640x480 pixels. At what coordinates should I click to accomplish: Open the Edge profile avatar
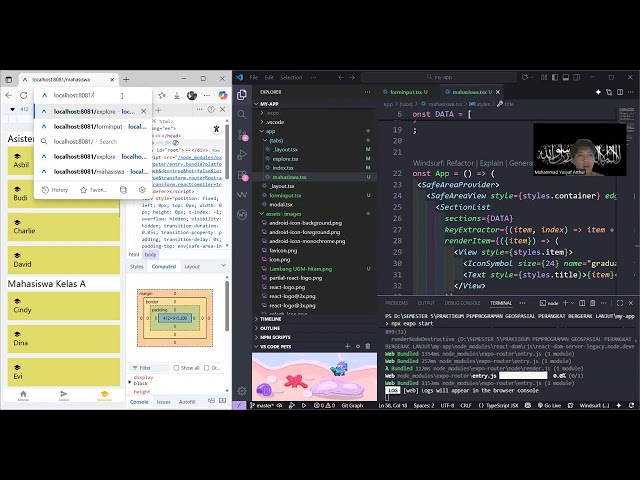pyautogui.click(x=192, y=96)
